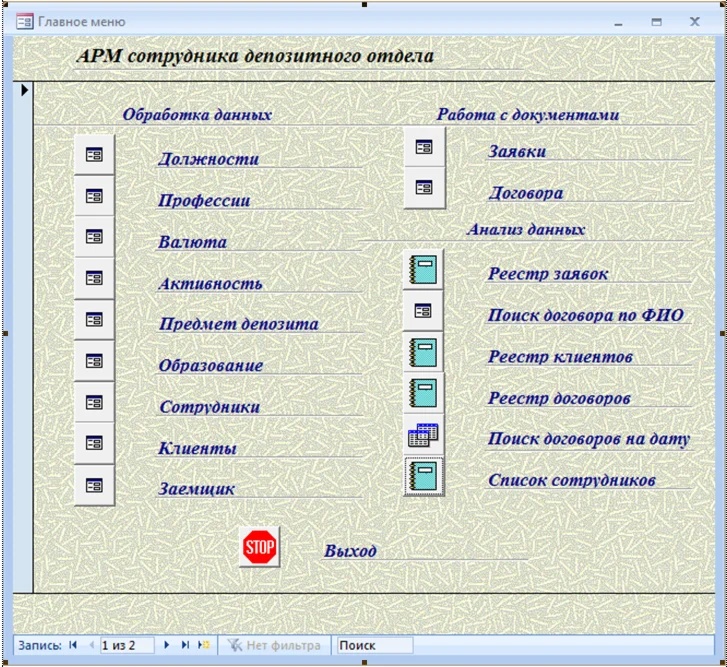Screen dimensions: 727x667
Task: Click the Обработка данных heading
Action: point(197,114)
